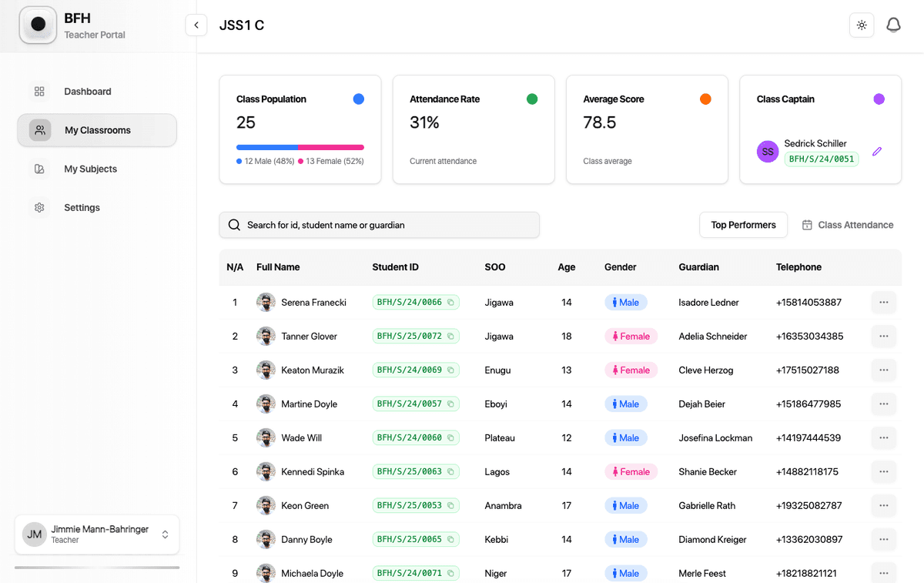Click the calendar icon beside Class Attendance
924x583 pixels.
pyautogui.click(x=807, y=224)
